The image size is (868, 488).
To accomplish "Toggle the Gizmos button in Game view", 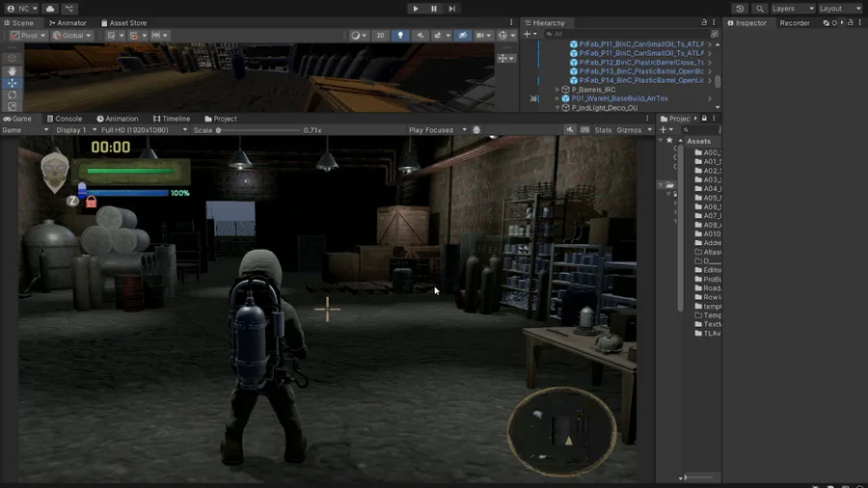I will pyautogui.click(x=629, y=130).
